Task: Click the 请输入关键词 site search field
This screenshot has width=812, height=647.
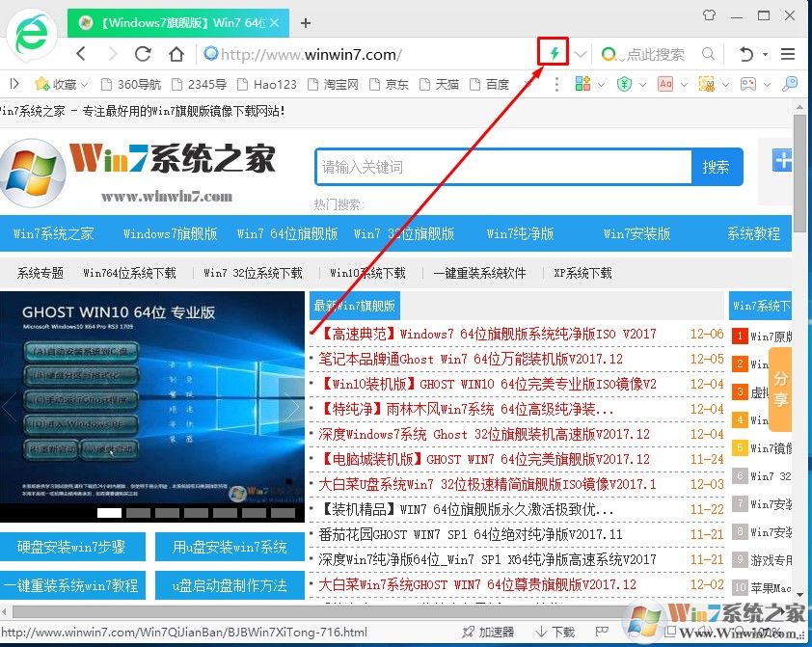Action: click(503, 167)
